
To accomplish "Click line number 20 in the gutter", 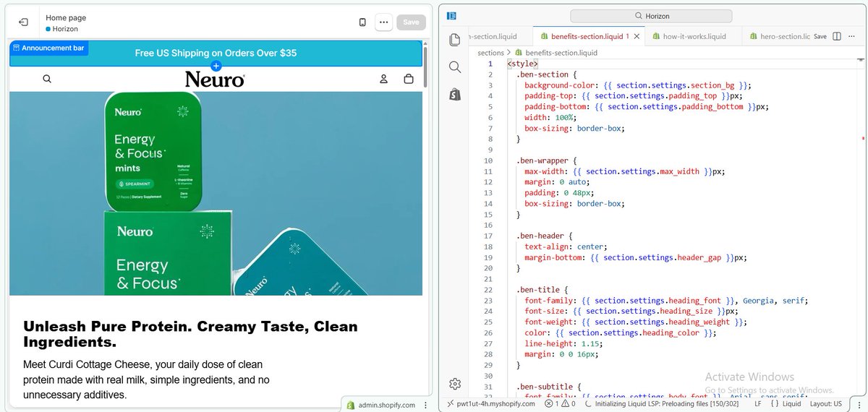I will [x=488, y=268].
